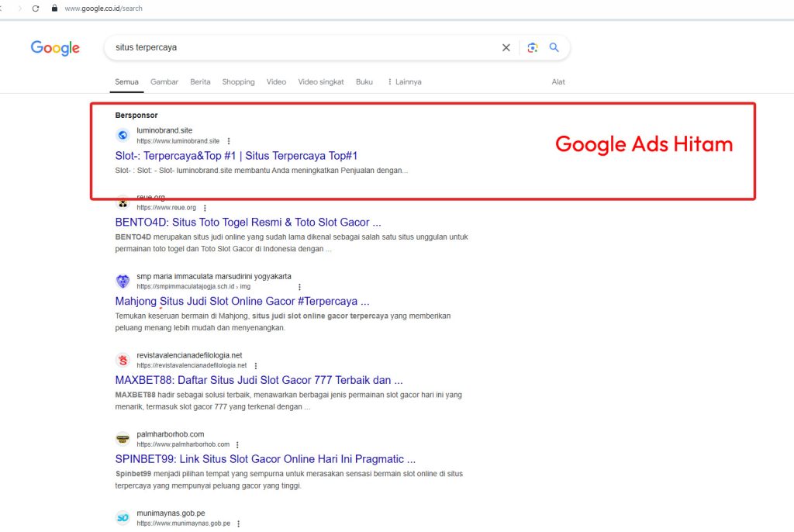Viewport: 794px width, 532px height.
Task: Expand the Lainnya more-filters menu
Action: pos(404,82)
